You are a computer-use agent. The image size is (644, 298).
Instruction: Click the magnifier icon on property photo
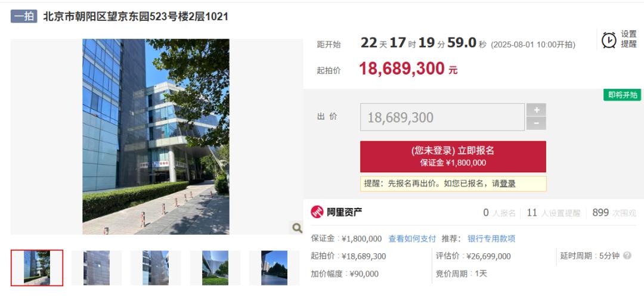point(296,228)
